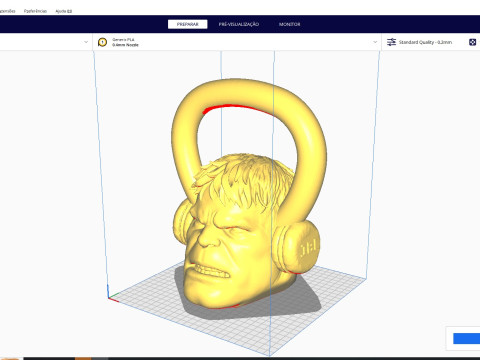Click the extruder material icon
The height and width of the screenshot is (360, 480).
coord(102,42)
